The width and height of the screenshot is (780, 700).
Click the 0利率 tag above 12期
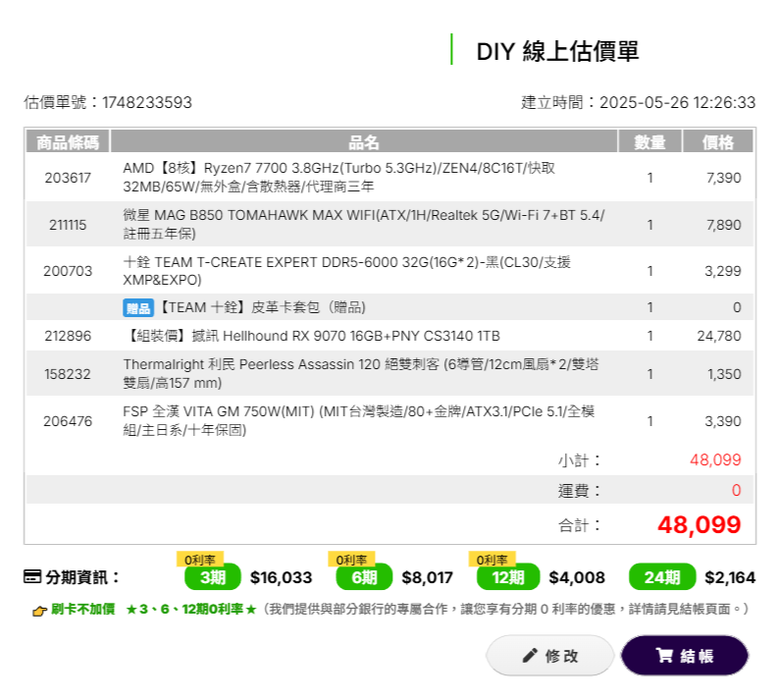pos(492,560)
